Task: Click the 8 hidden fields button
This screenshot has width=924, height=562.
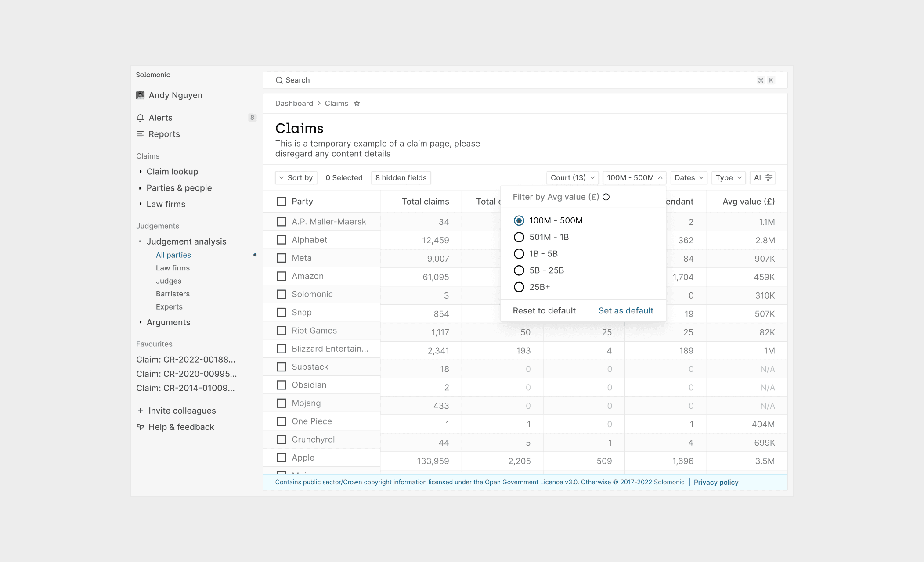Action: [x=401, y=178]
